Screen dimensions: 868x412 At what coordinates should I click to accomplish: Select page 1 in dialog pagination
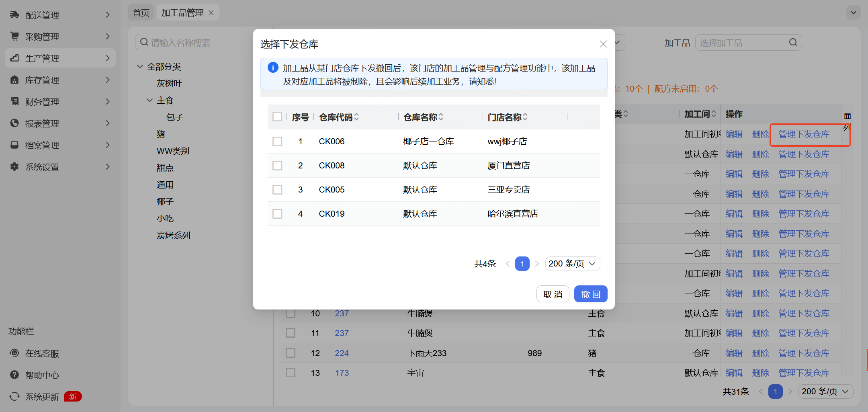pos(522,264)
